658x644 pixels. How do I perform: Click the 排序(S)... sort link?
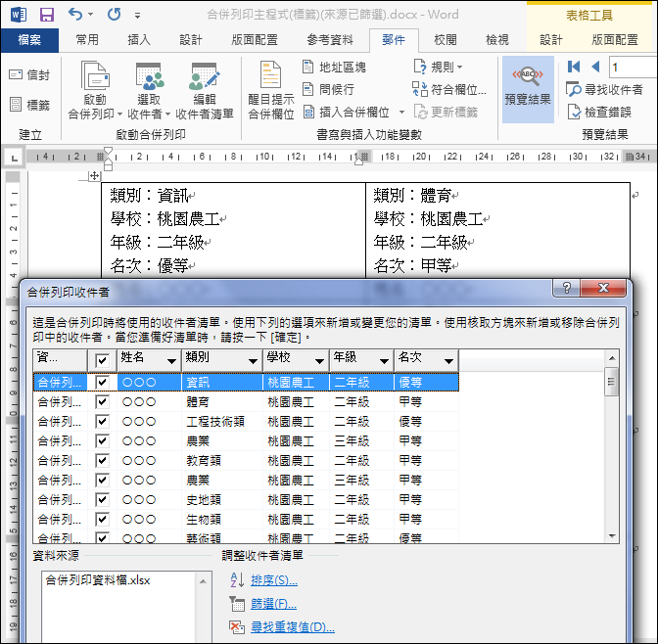[274, 580]
